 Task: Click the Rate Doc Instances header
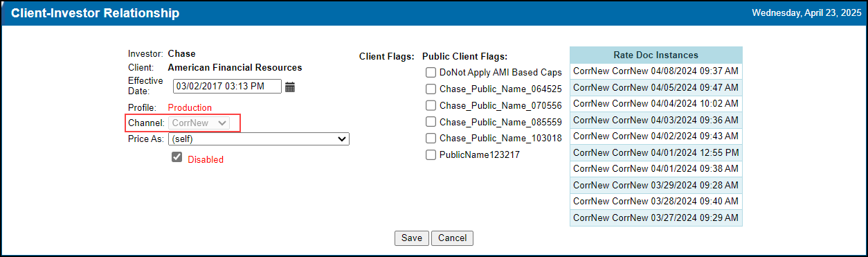click(655, 55)
